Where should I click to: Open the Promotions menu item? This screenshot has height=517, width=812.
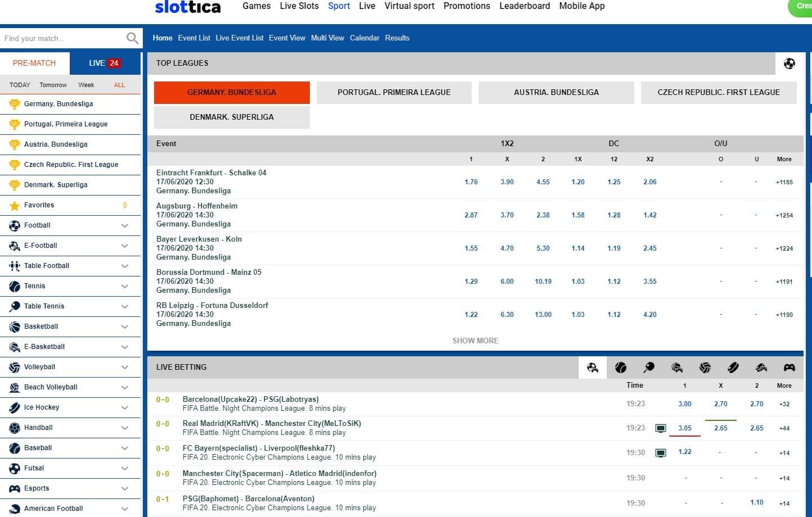pyautogui.click(x=467, y=6)
